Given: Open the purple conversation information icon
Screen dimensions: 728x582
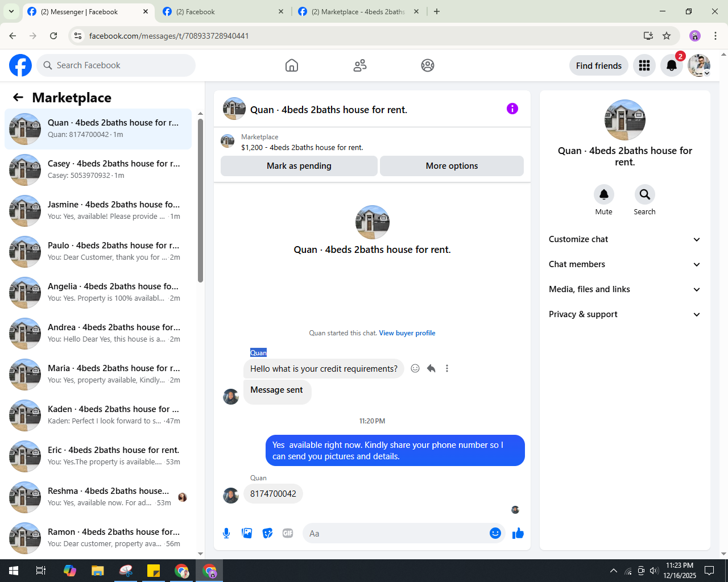Looking at the screenshot, I should coord(512,109).
